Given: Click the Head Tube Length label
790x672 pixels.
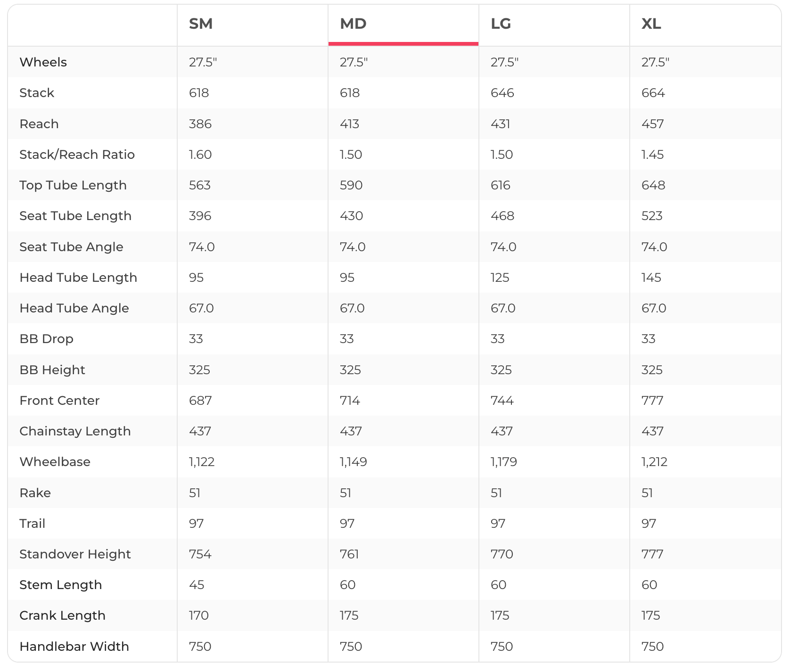Looking at the screenshot, I should pos(78,278).
